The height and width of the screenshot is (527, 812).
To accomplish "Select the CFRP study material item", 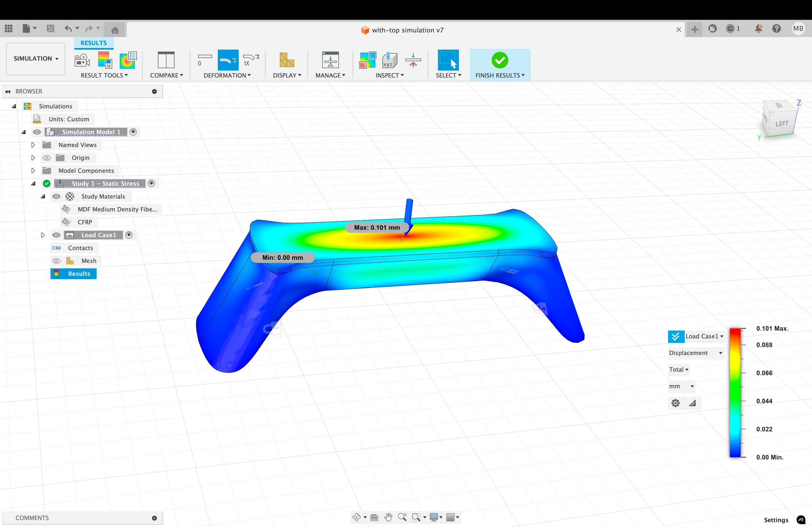I will [85, 222].
